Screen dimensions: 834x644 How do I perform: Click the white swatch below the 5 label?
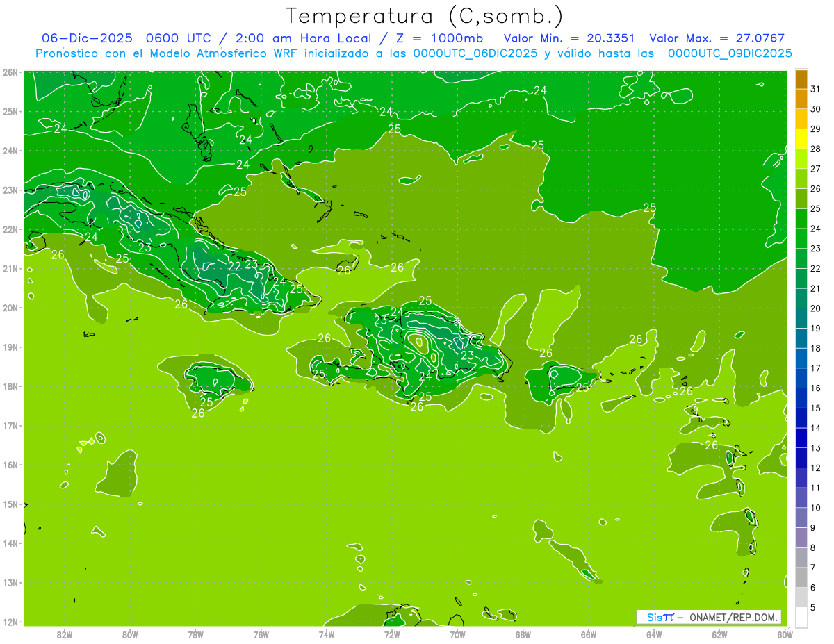(x=801, y=618)
